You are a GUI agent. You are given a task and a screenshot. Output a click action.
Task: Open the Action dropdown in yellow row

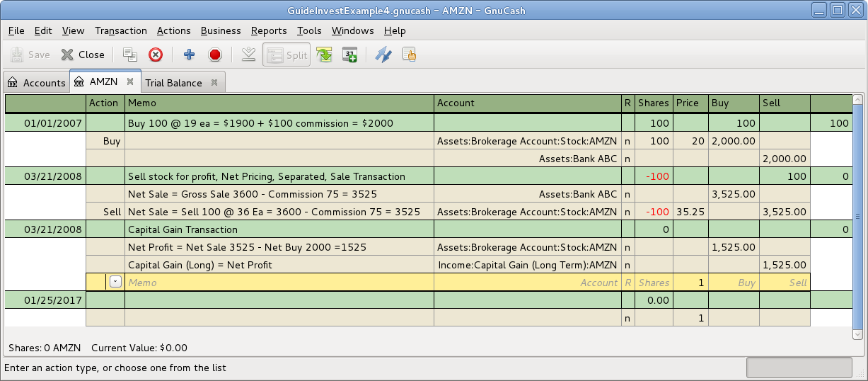pyautogui.click(x=115, y=282)
